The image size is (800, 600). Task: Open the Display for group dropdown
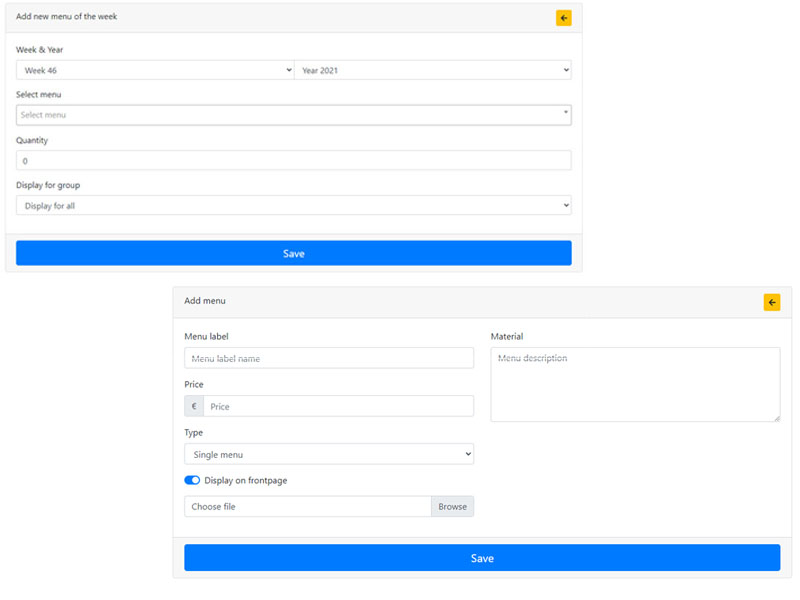[x=292, y=204]
